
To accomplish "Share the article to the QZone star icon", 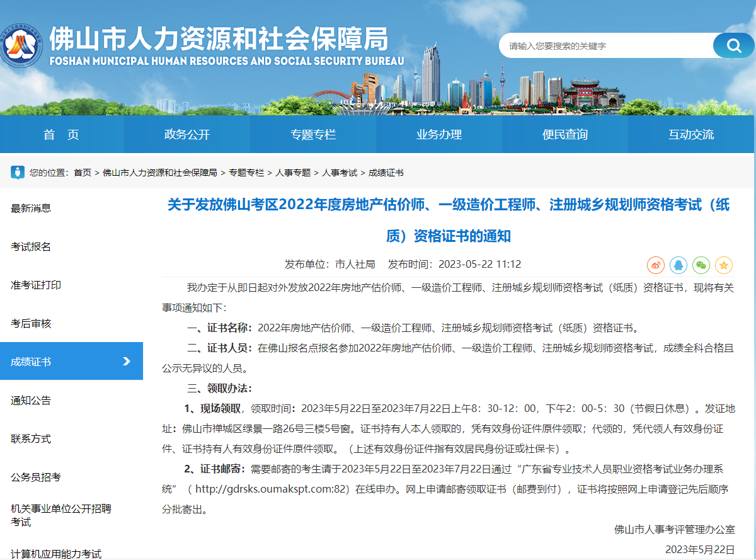I will (x=723, y=265).
